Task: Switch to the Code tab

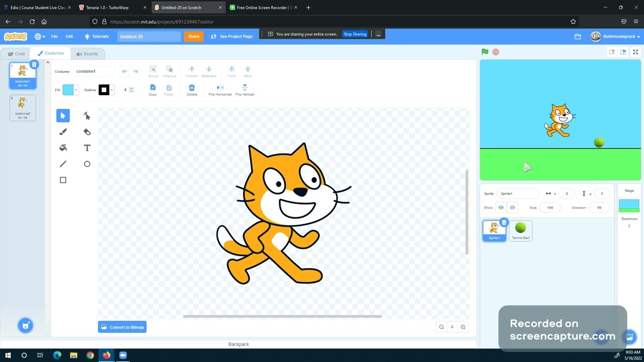Action: (16, 54)
